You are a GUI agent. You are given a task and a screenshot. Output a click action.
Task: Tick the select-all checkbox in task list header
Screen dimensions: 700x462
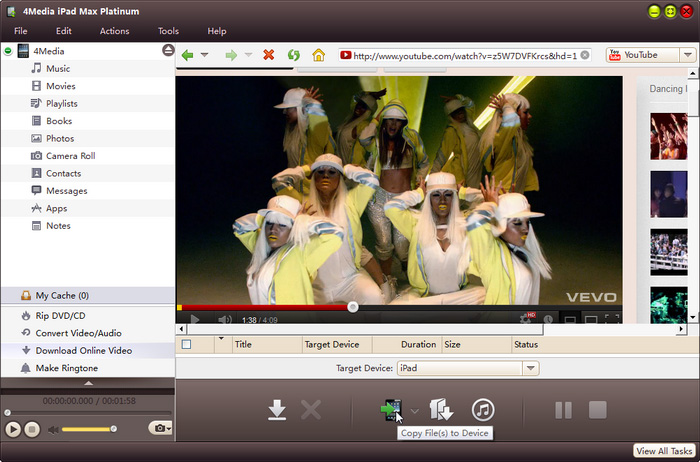tap(186, 344)
